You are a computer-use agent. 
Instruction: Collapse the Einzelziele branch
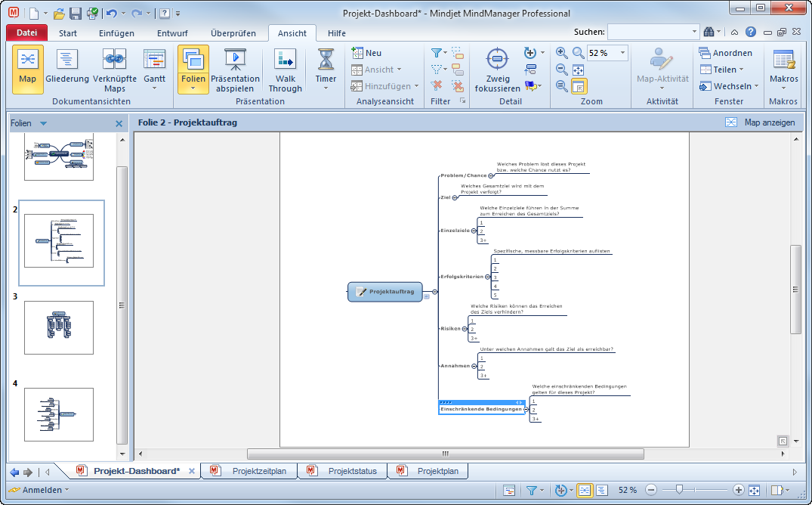[474, 231]
